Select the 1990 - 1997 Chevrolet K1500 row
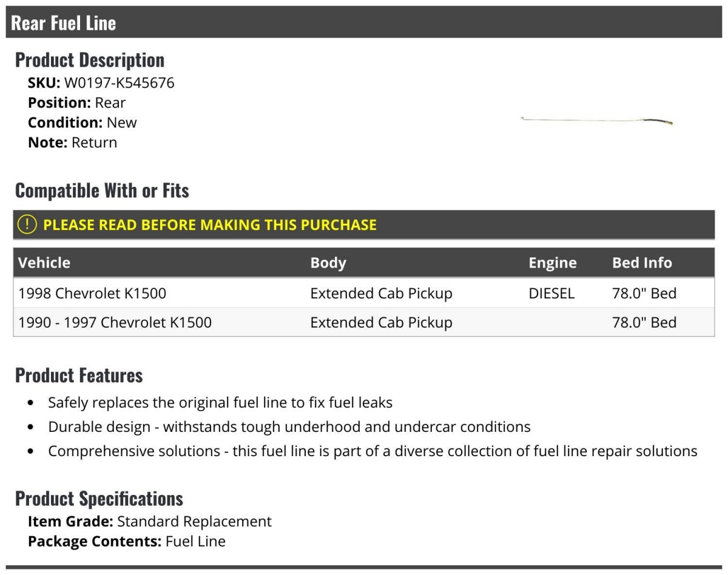This screenshot has height=575, width=728. [x=364, y=322]
